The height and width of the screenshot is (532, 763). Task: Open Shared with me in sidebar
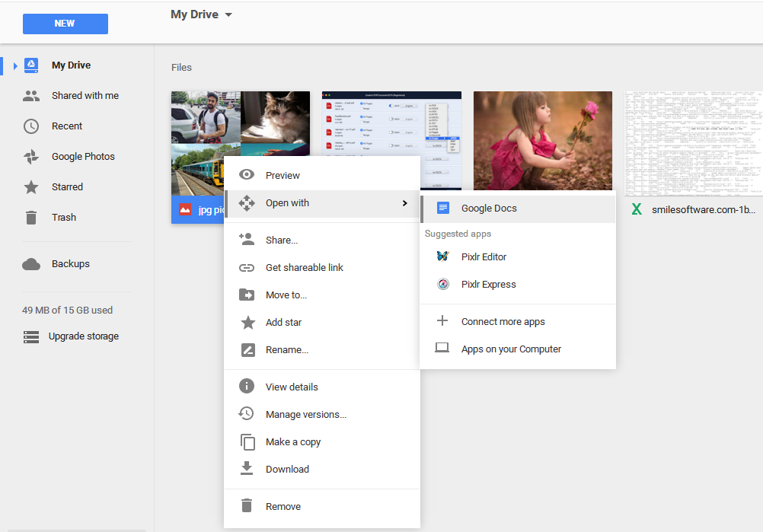tap(85, 96)
